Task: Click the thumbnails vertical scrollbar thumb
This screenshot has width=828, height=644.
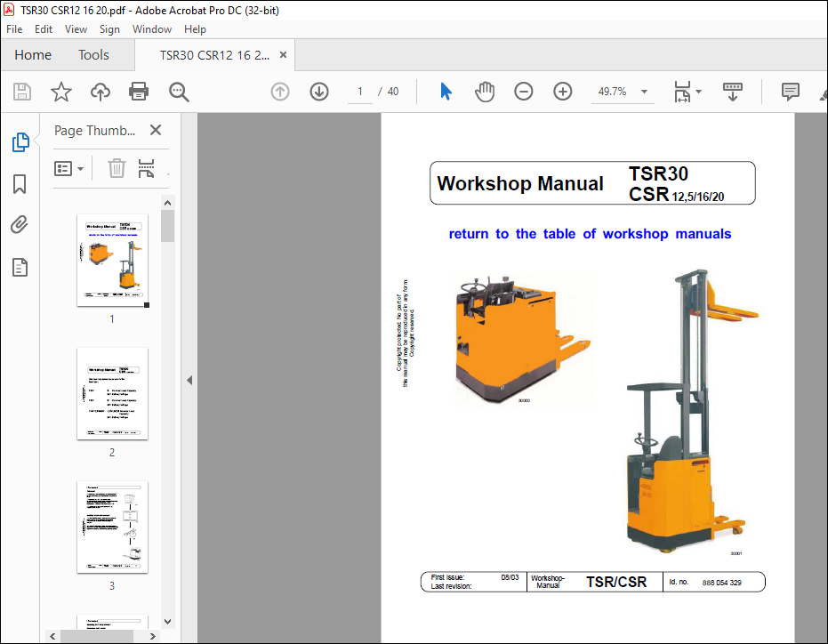Action: click(x=167, y=226)
